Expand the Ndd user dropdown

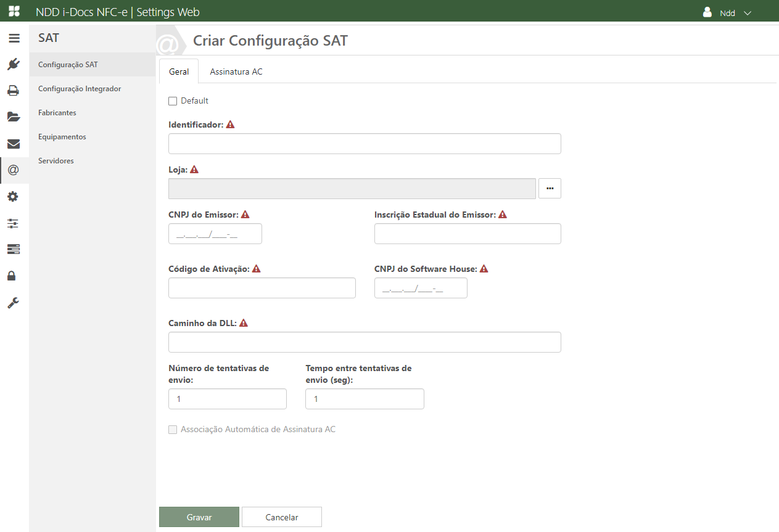click(728, 12)
